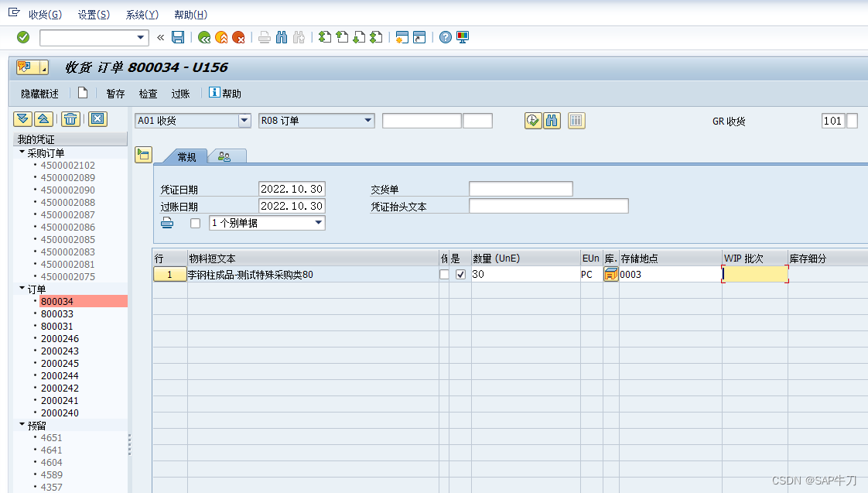Open the 系统(Y) menu

pyautogui.click(x=142, y=15)
